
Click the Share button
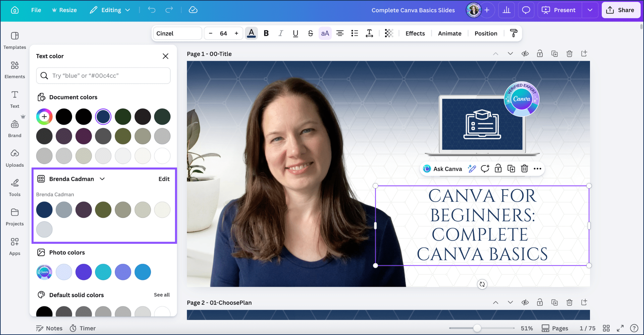(621, 10)
